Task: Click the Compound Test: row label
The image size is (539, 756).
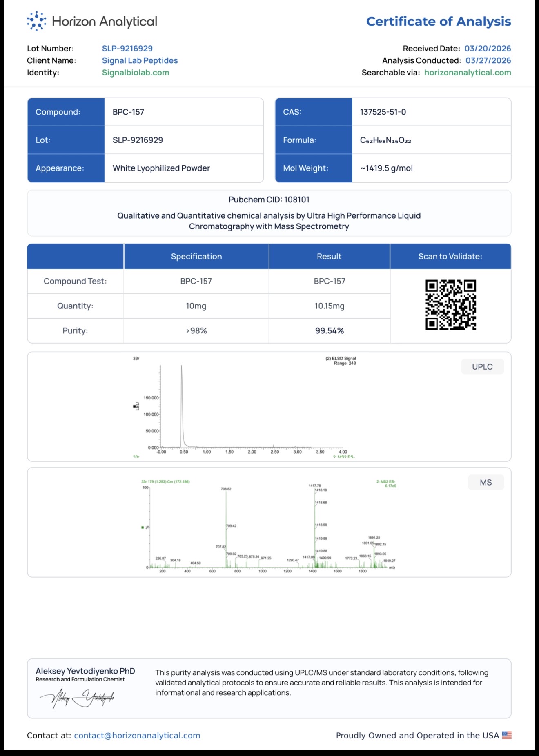Action: pyautogui.click(x=75, y=281)
